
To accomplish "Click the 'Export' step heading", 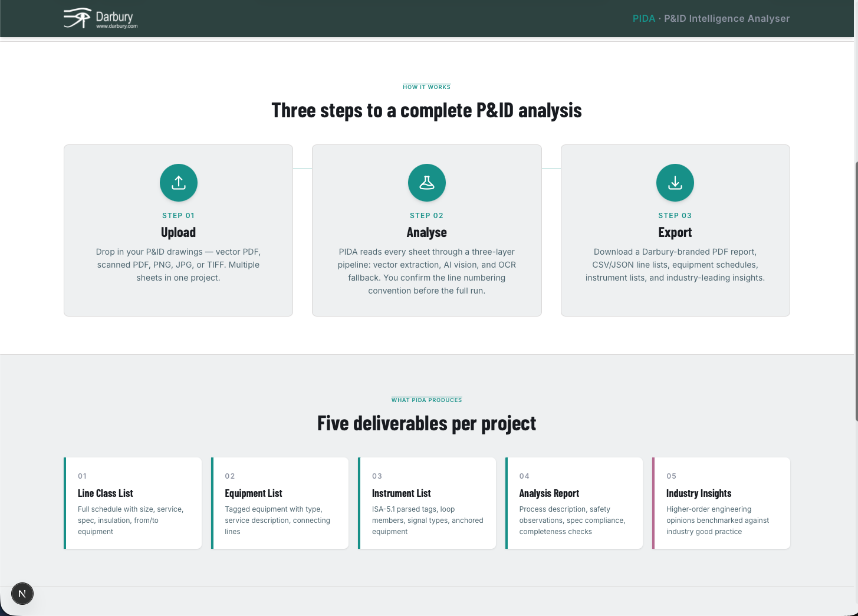I will [x=675, y=232].
